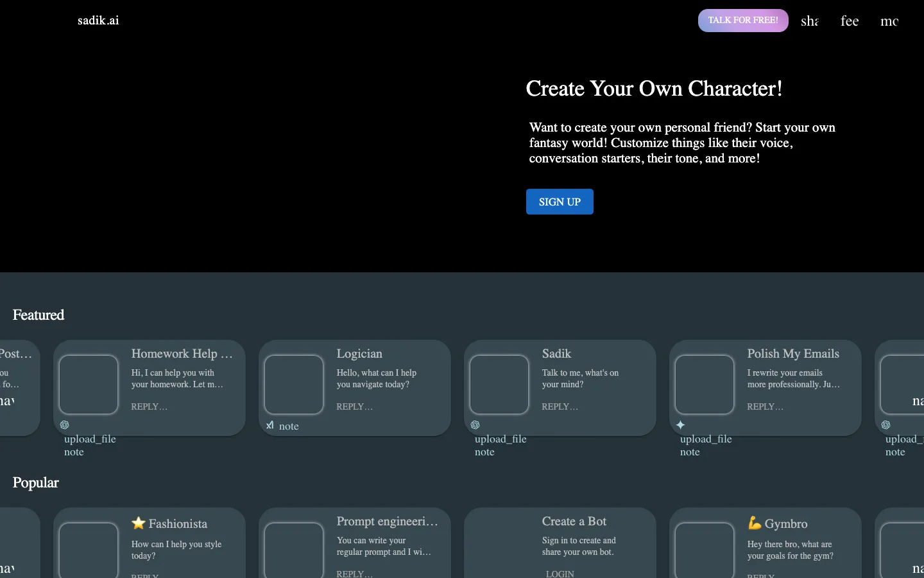Click the star emoji beside Fashionista
Screen dimensions: 924x578
pyautogui.click(x=139, y=523)
